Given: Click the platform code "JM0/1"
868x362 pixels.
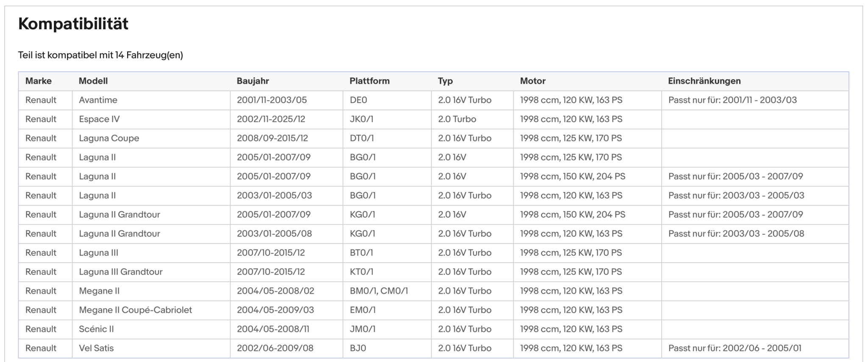Looking at the screenshot, I should point(362,329).
